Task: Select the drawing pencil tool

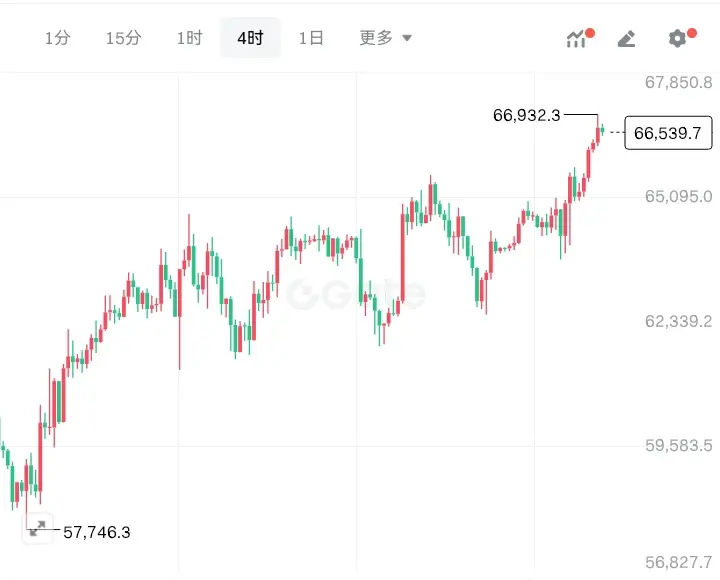Action: (627, 39)
